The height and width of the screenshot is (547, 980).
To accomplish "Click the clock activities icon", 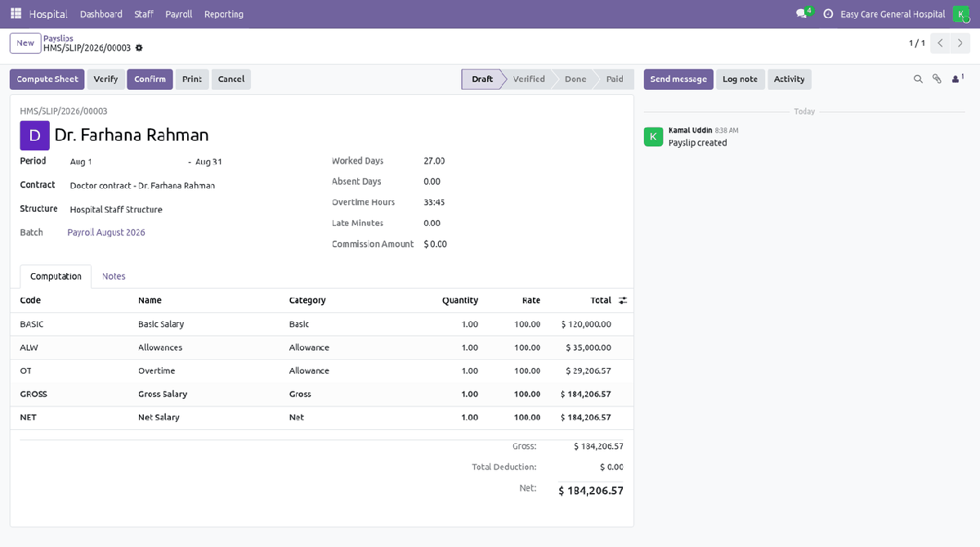I will [x=828, y=14].
